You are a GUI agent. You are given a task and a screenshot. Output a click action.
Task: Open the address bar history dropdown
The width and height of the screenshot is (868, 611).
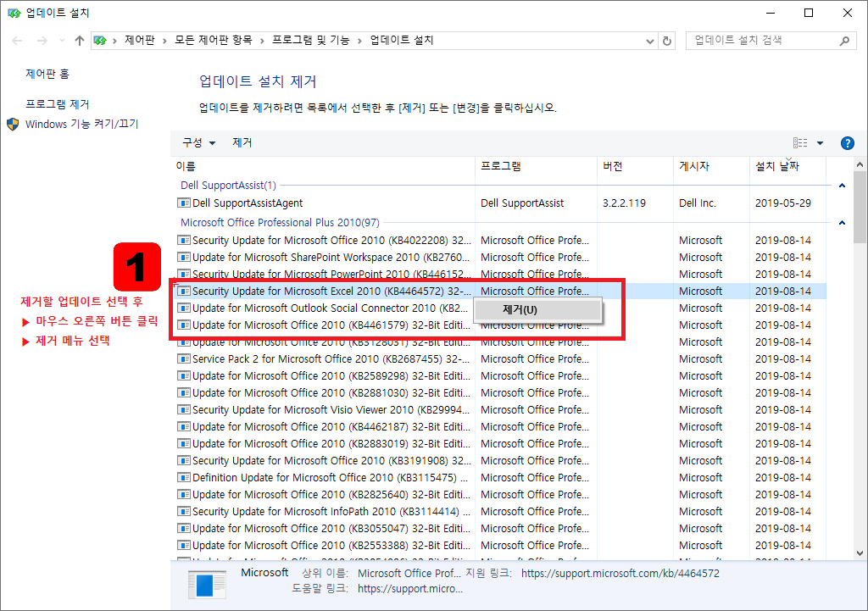(650, 41)
